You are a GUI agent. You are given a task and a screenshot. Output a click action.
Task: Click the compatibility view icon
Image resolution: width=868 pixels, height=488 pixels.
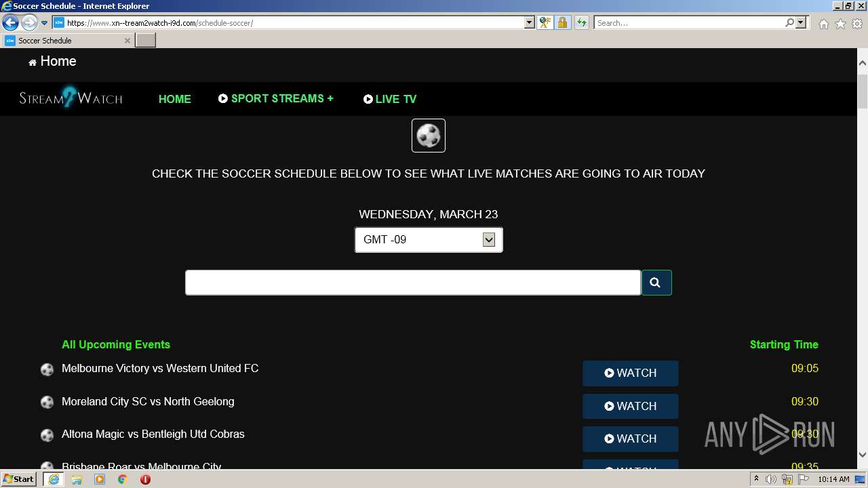pyautogui.click(x=545, y=22)
